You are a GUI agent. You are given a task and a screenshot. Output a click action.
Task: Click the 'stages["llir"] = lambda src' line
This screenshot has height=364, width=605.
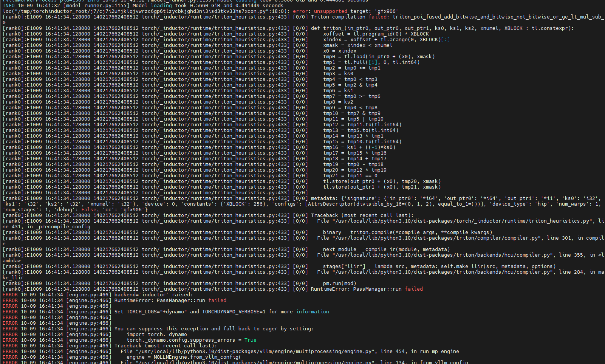(x=439, y=266)
